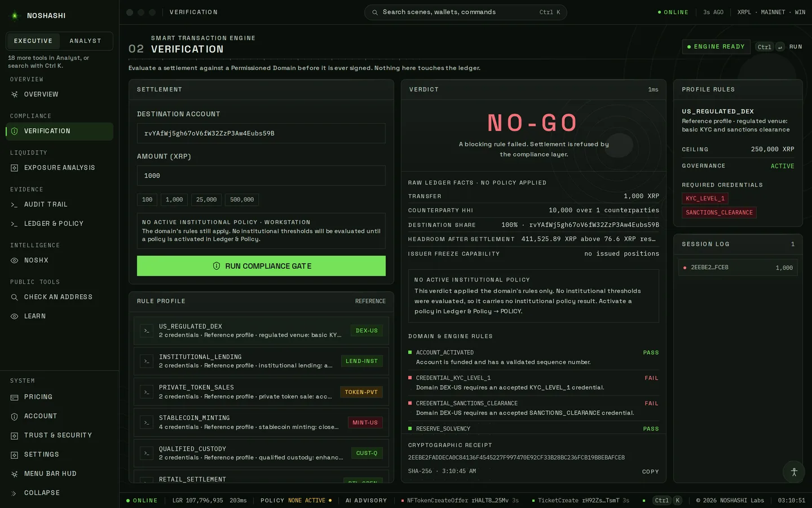Open the Exposure Analysis page
The image size is (812, 508).
[59, 168]
